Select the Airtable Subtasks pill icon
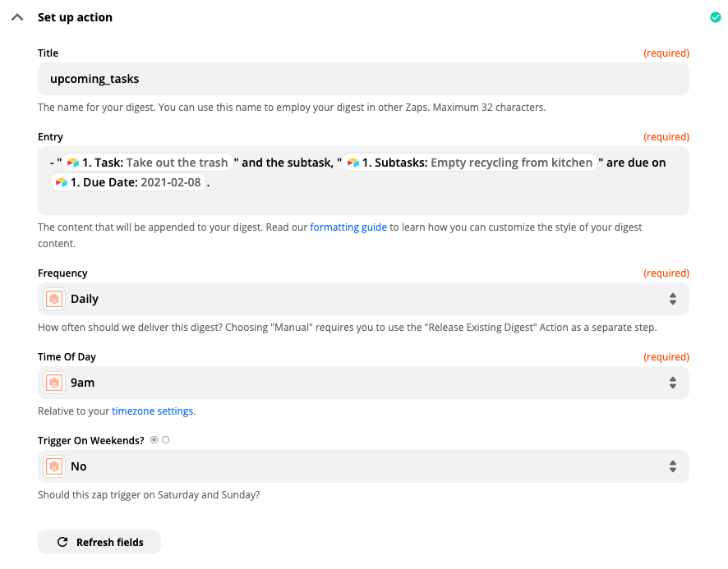 (x=353, y=163)
